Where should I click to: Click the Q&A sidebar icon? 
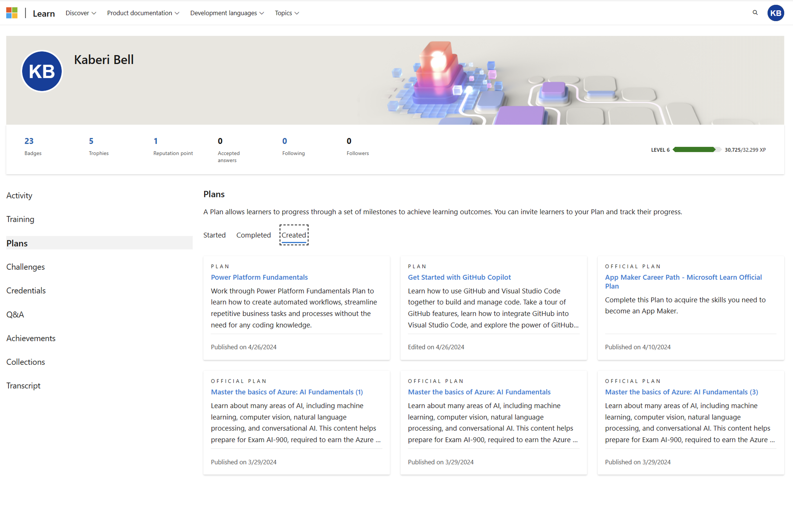tap(14, 314)
